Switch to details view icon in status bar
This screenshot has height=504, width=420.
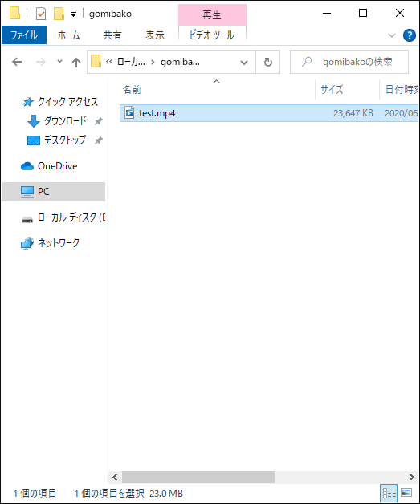coord(389,493)
